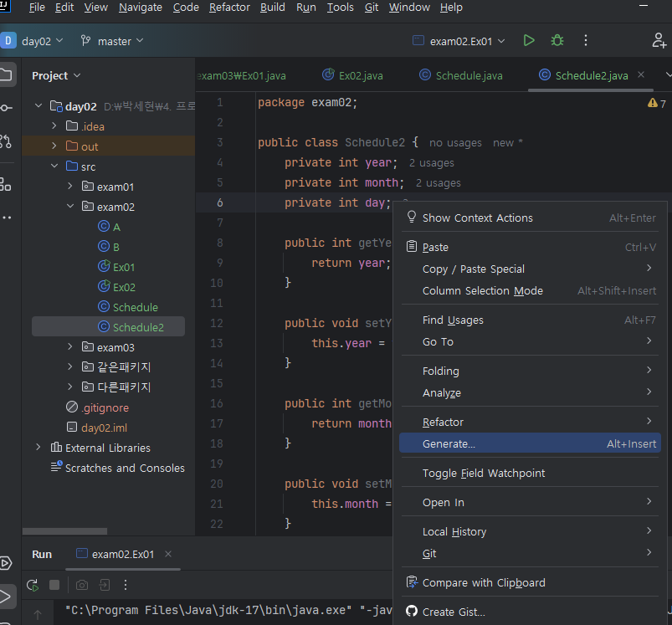Rerun exam02.Ex01 in the Run panel
This screenshot has height=625, width=672.
click(33, 585)
